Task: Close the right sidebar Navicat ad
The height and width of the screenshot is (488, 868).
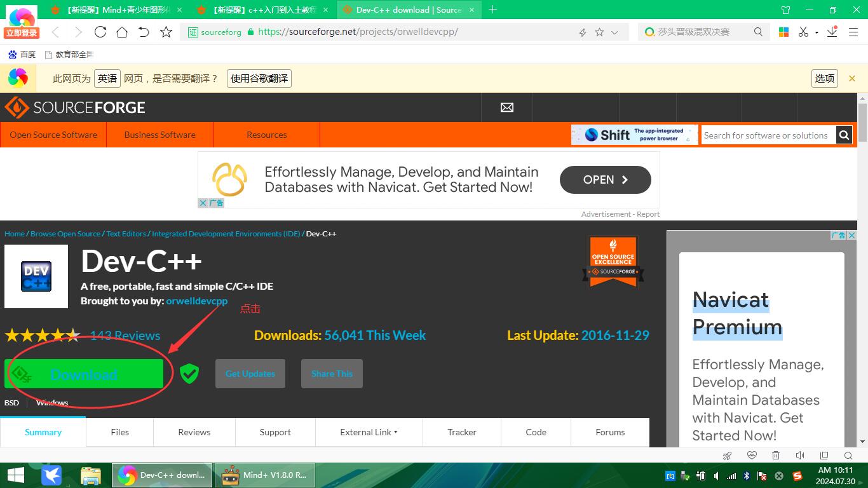Action: tap(851, 235)
